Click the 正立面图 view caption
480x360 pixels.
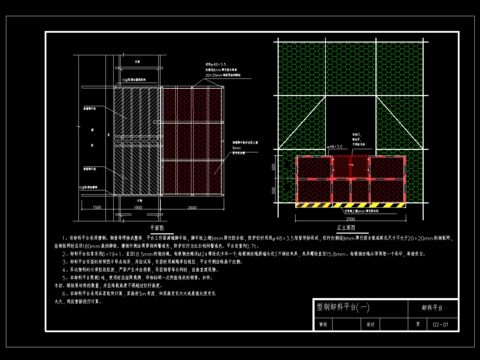[x=346, y=228]
